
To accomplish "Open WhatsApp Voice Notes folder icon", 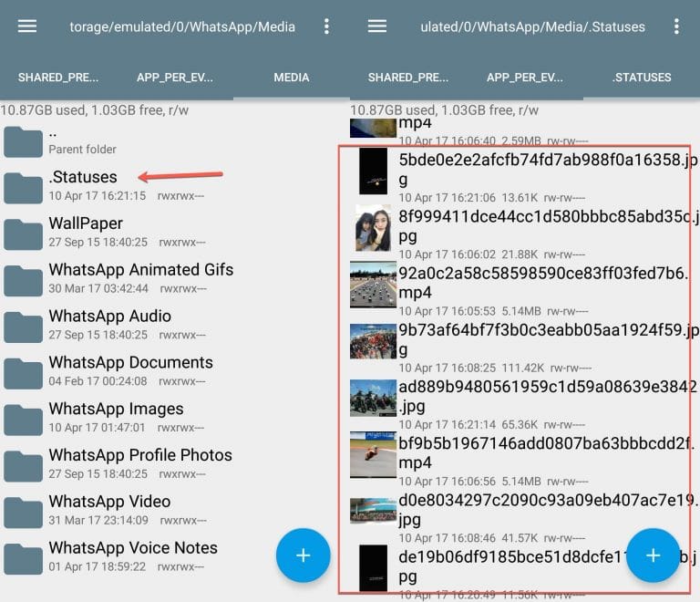I will 23,559.
